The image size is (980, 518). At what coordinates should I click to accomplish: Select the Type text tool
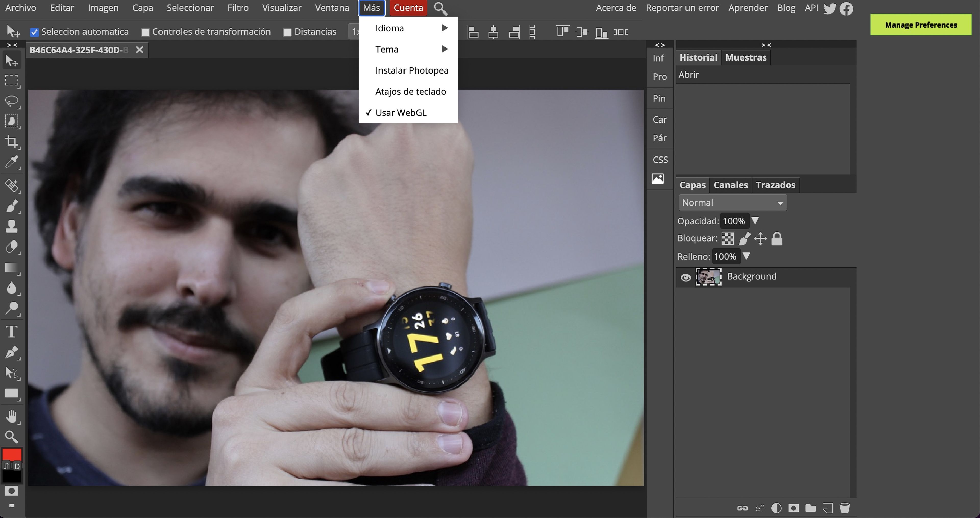11,332
